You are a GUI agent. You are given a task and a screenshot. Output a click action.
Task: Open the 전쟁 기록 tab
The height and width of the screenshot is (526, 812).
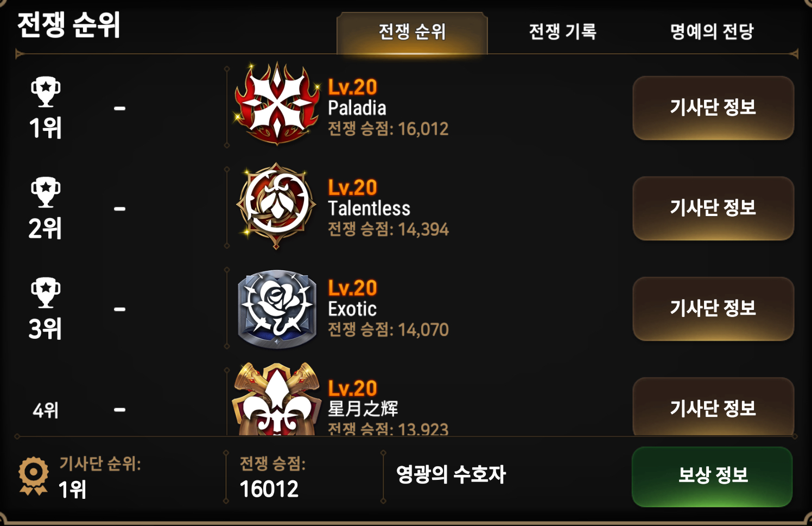click(562, 31)
